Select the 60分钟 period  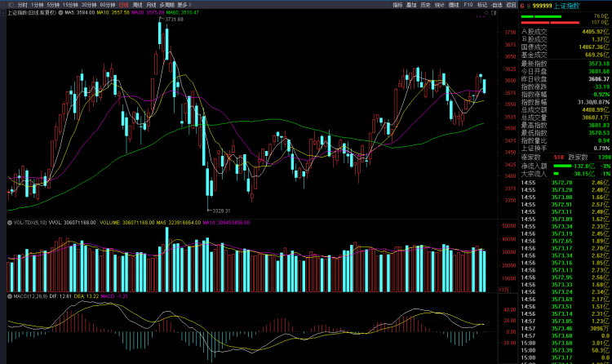[108, 5]
